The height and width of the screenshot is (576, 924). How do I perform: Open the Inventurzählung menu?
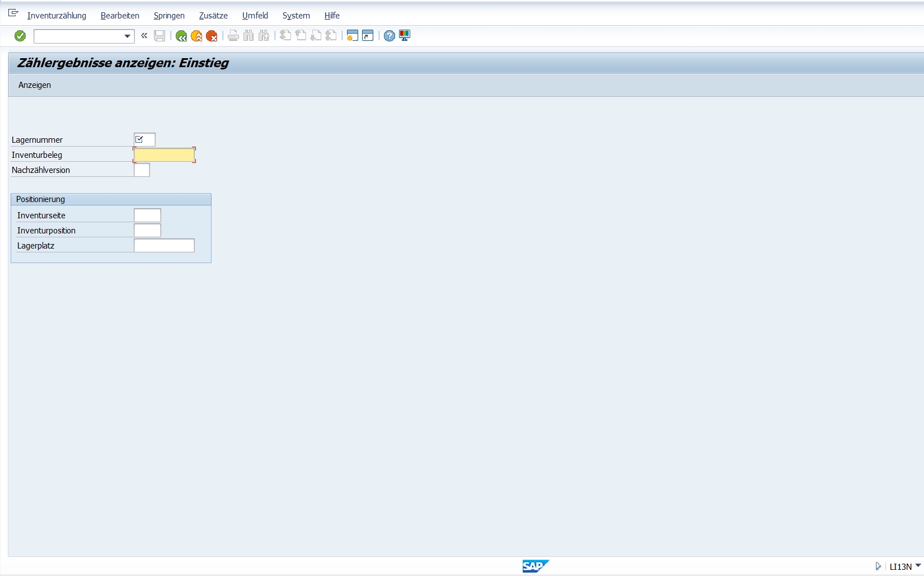(57, 16)
